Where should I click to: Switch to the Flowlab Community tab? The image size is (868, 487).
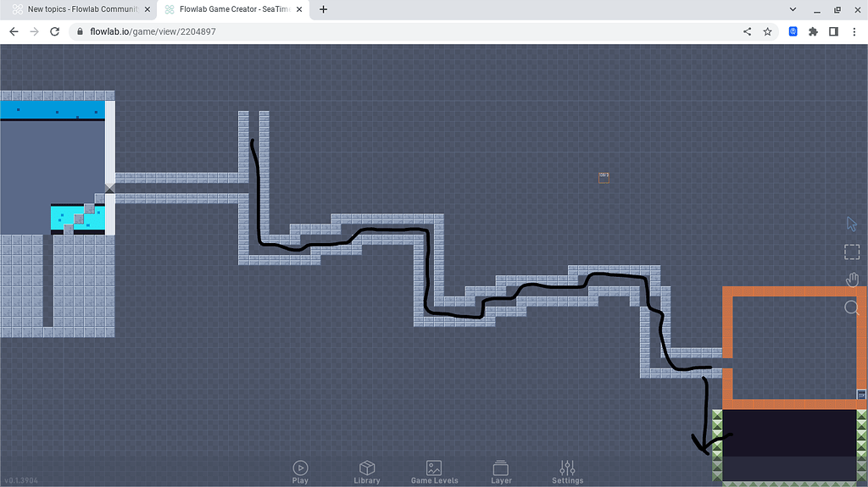point(76,9)
